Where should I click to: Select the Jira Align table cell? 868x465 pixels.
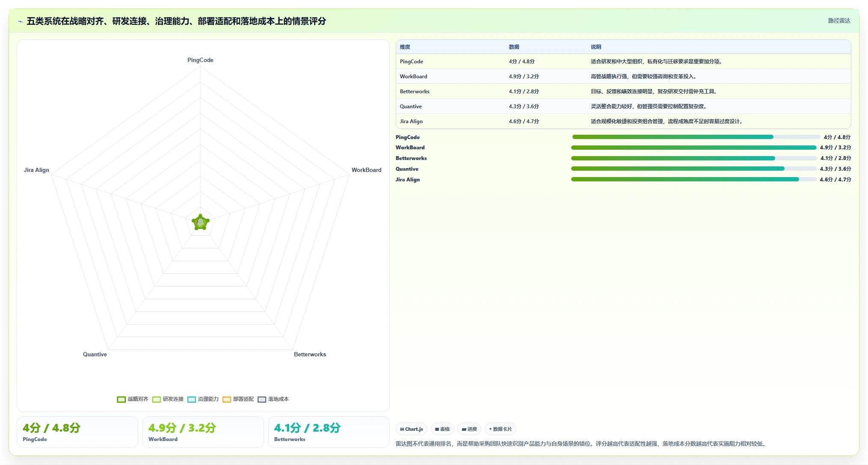pyautogui.click(x=411, y=121)
